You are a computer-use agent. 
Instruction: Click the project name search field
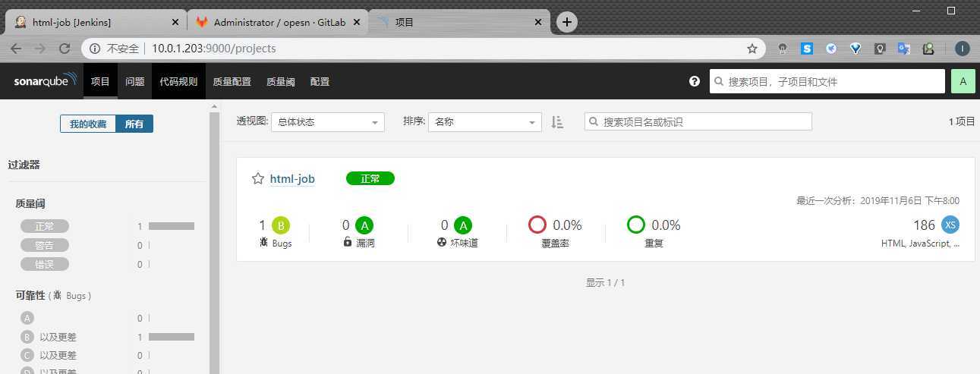tap(698, 121)
